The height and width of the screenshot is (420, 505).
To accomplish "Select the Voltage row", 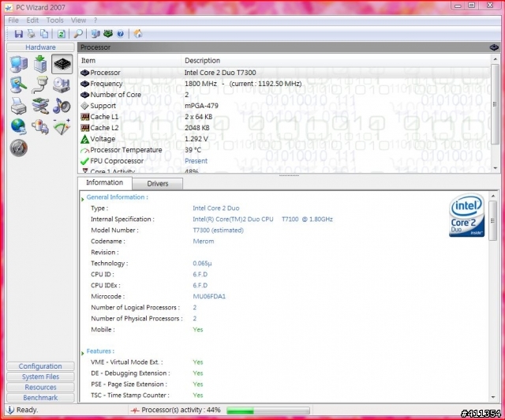I will [x=285, y=139].
